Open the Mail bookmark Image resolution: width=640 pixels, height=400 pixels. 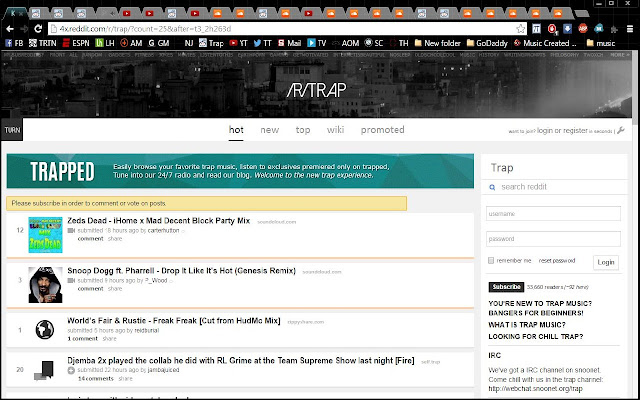(289, 43)
